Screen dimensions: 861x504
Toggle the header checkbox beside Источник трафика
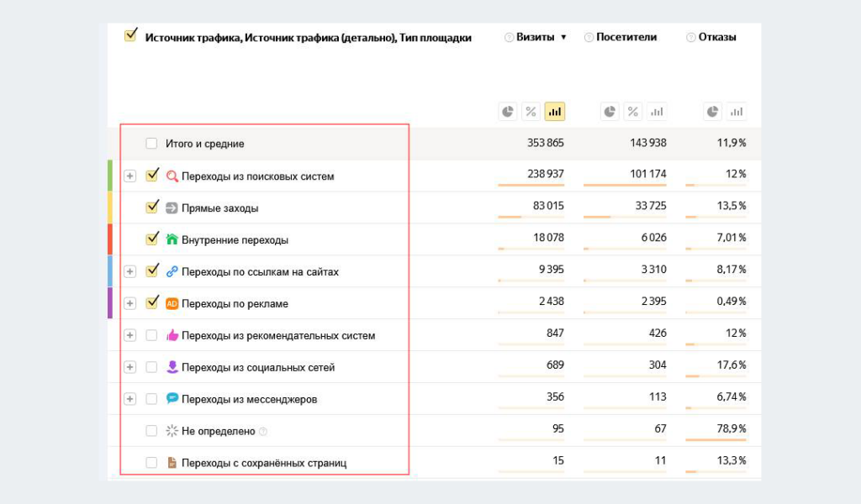130,35
